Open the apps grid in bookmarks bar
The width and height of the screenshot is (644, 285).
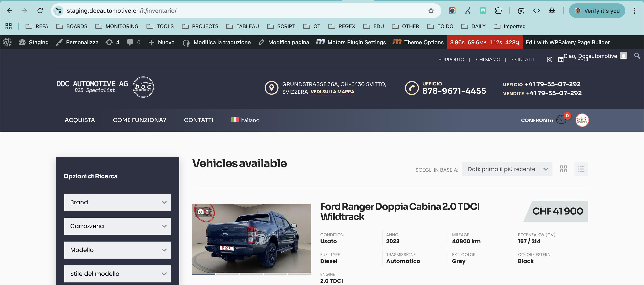pyautogui.click(x=9, y=26)
